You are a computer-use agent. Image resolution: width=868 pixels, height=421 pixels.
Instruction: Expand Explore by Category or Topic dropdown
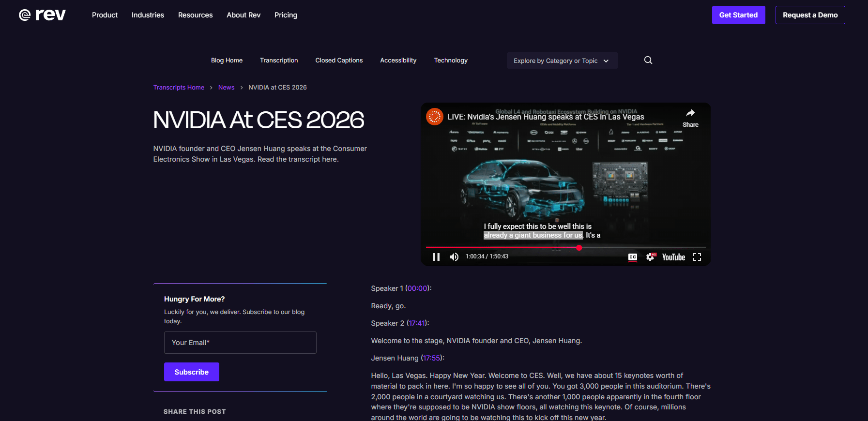click(x=562, y=60)
